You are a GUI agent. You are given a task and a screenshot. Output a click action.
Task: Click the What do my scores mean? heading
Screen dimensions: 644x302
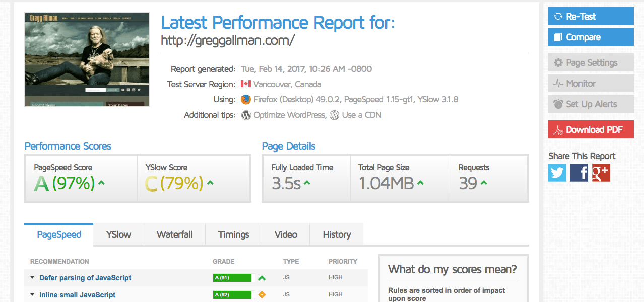(x=453, y=269)
